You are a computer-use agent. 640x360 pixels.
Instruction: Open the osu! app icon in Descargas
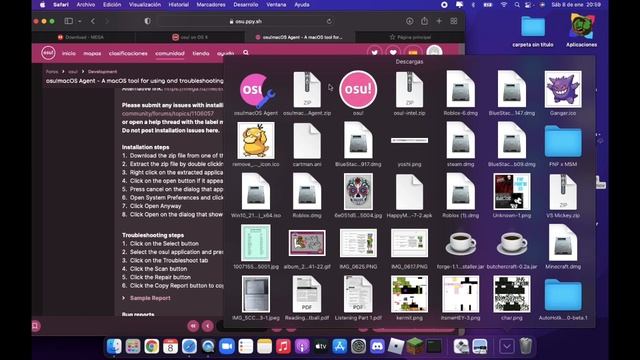[x=358, y=90]
